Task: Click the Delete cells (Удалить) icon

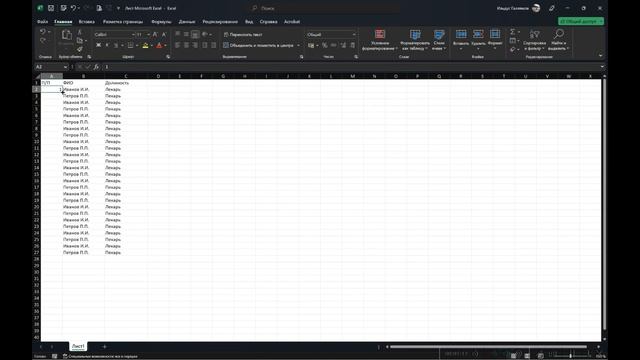Action: point(478,34)
